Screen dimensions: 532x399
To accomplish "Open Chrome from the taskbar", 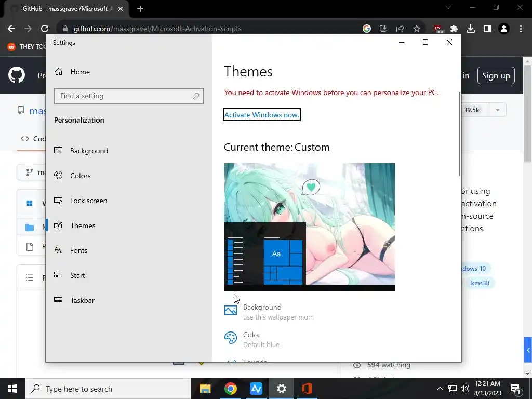I will click(230, 389).
